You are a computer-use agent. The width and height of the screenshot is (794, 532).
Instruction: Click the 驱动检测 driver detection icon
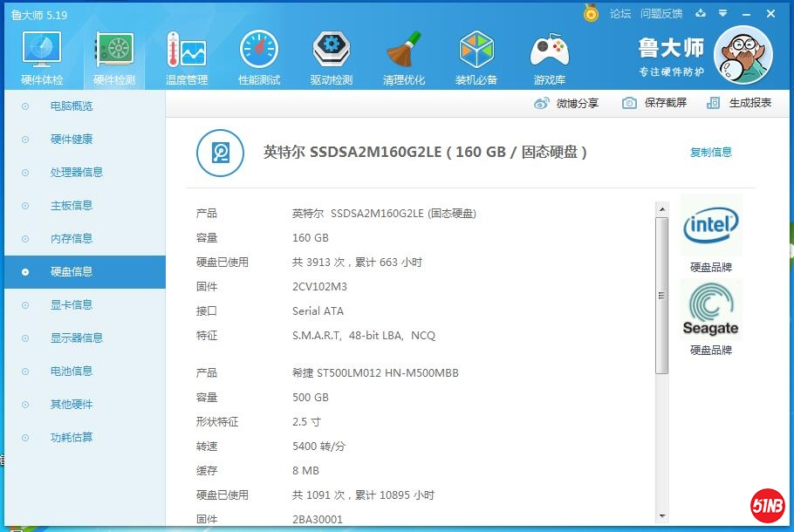tap(332, 52)
